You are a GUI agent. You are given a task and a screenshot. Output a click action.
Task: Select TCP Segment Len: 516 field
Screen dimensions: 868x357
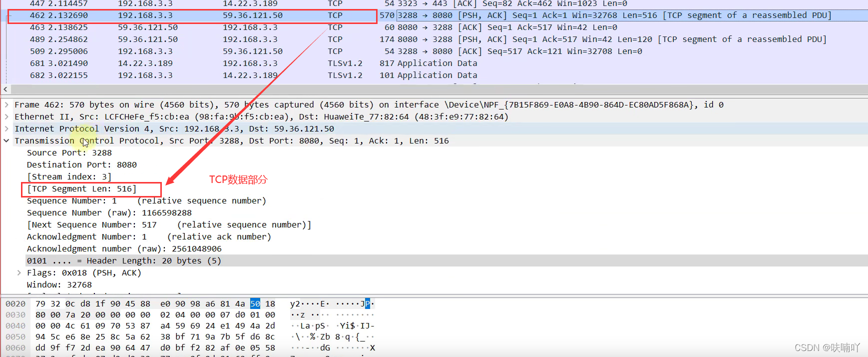82,188
